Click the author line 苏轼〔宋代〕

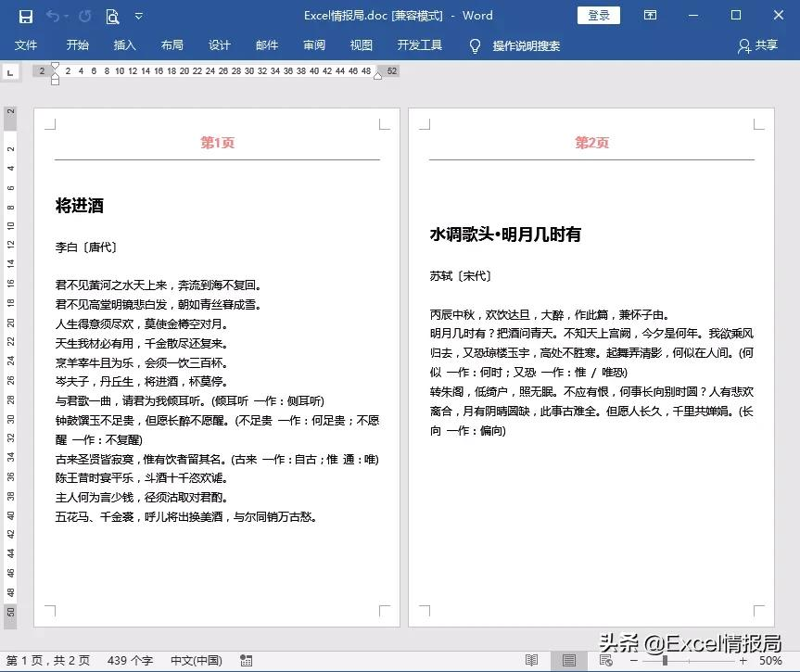click(460, 276)
